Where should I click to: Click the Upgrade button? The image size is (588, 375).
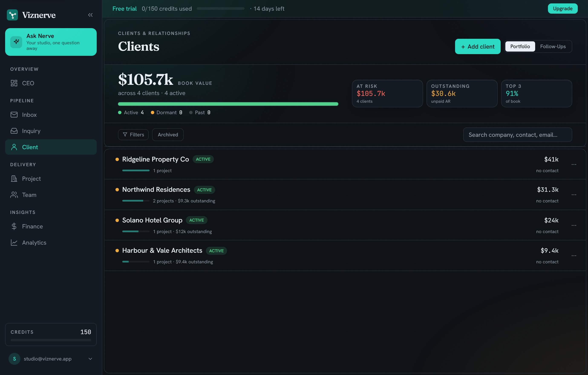point(563,9)
